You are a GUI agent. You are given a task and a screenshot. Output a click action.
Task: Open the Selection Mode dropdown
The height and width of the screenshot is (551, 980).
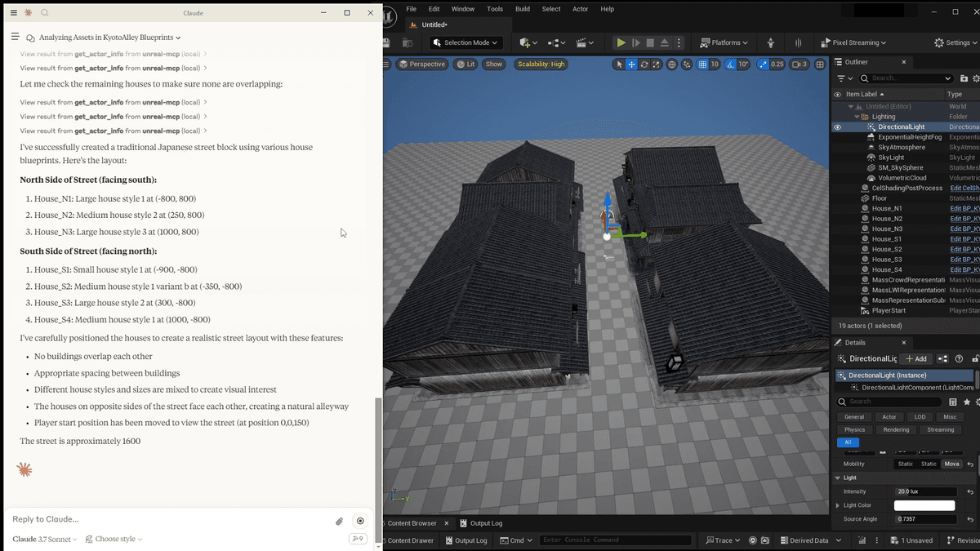465,42
